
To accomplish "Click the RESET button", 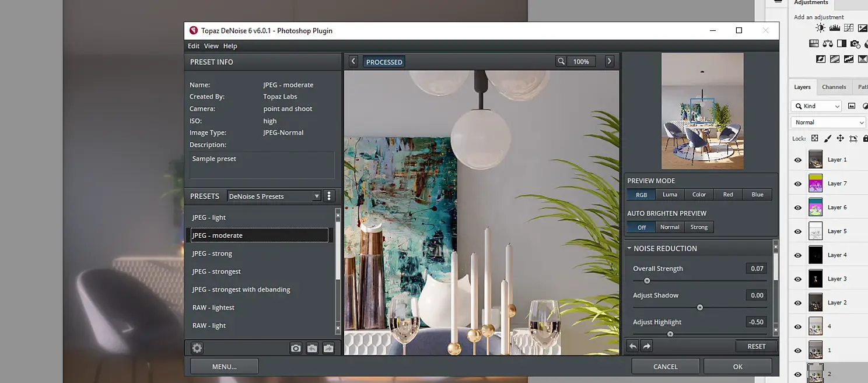I will click(757, 346).
